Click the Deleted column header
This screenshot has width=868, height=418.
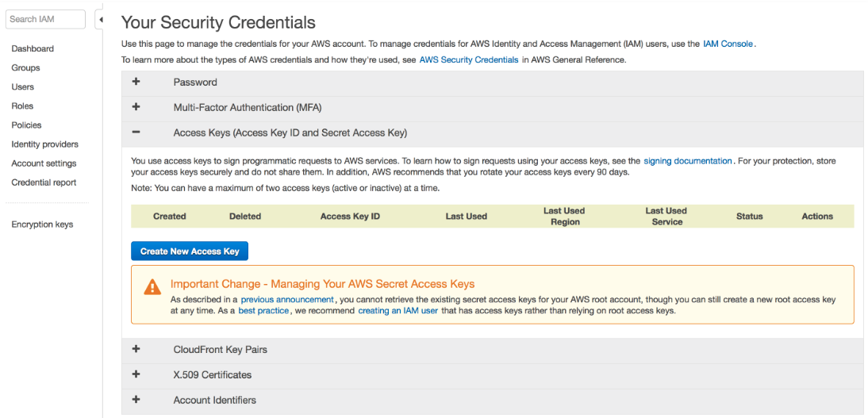coord(245,217)
